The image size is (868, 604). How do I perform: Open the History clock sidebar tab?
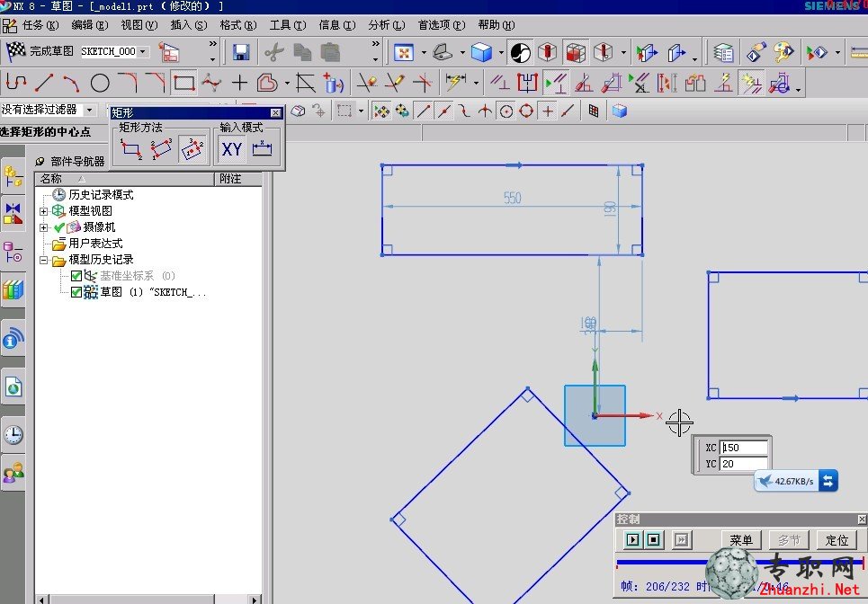(13, 435)
